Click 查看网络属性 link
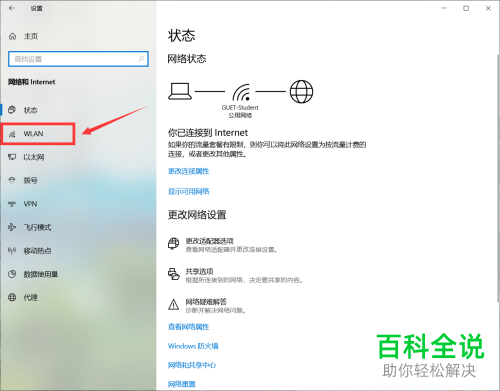Screen dimensions: 500x391 188,327
